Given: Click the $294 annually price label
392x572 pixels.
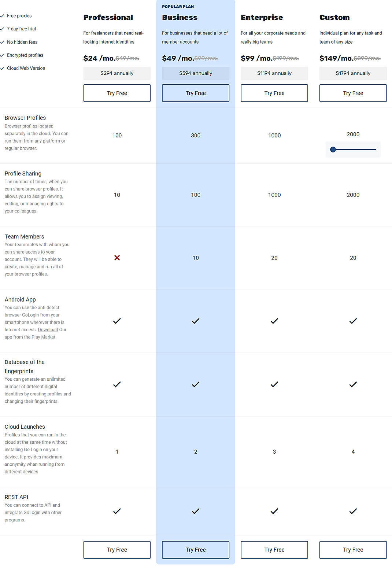Looking at the screenshot, I should coord(117,73).
